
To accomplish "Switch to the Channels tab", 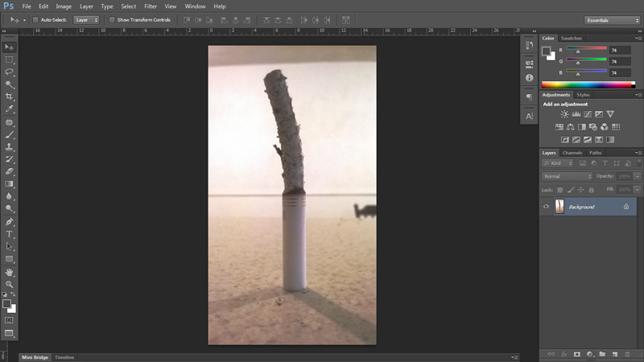I will [572, 153].
